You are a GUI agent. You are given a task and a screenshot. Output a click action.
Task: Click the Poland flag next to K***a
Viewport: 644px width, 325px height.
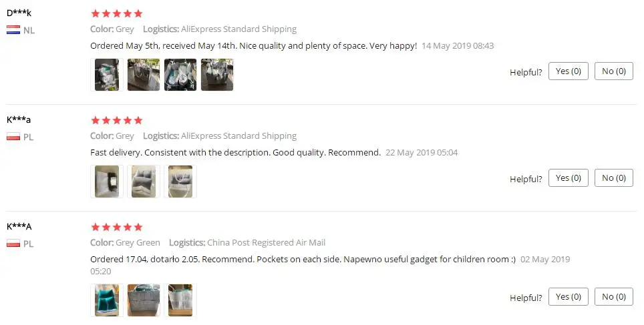pos(13,137)
